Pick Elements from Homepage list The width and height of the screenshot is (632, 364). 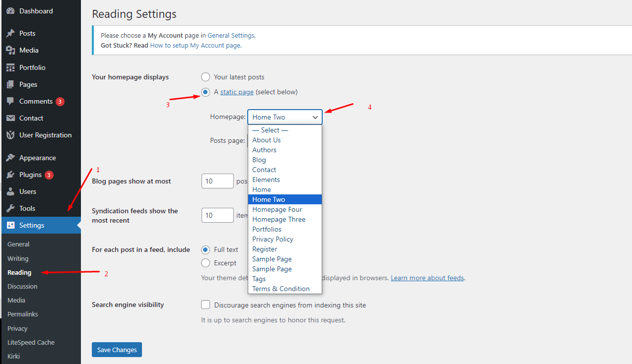285,180
